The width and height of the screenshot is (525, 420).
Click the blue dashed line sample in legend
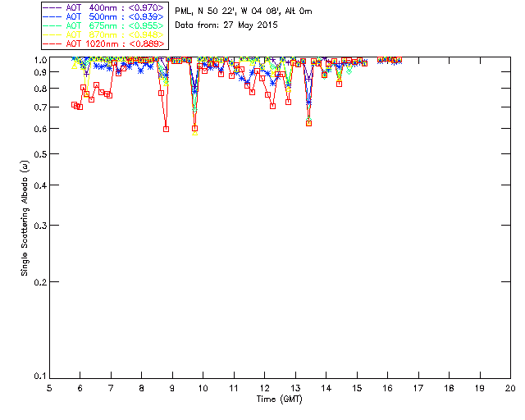click(52, 16)
